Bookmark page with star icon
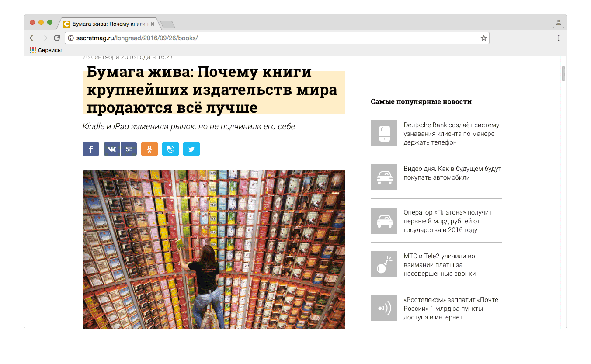Screen dimensions: 591x364 [483, 38]
